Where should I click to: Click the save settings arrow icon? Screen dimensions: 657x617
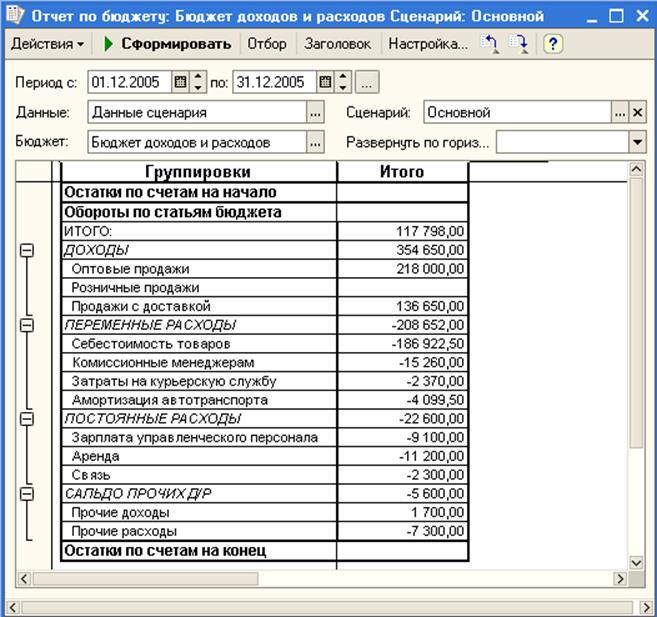point(519,44)
